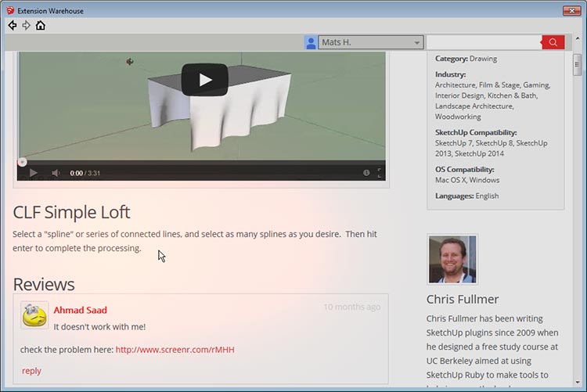This screenshot has width=587, height=392.
Task: Click the OS Compatibility label
Action: click(465, 170)
